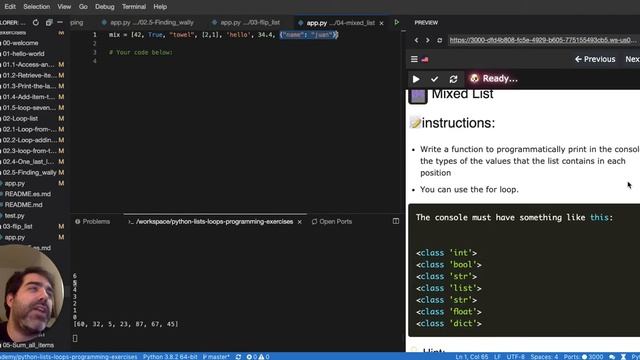
Task: Click the master branch indicator
Action: (216, 357)
